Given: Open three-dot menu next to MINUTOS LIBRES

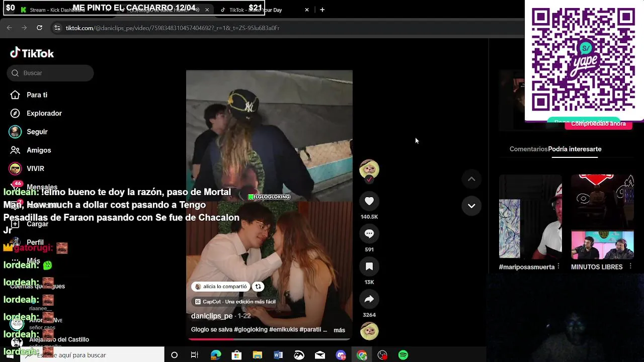Looking at the screenshot, I should coord(630,267).
